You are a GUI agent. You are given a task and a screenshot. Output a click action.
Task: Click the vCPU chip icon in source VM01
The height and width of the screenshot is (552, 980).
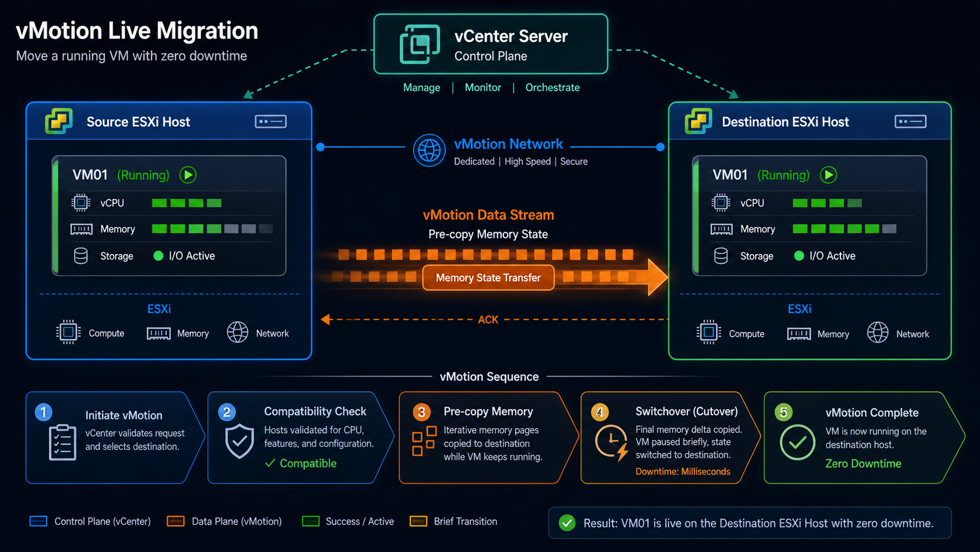[81, 203]
